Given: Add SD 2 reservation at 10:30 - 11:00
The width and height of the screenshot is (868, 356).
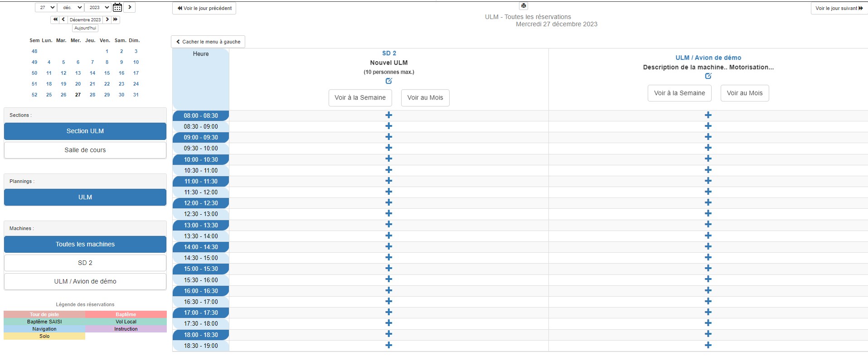Looking at the screenshot, I should coord(389,170).
